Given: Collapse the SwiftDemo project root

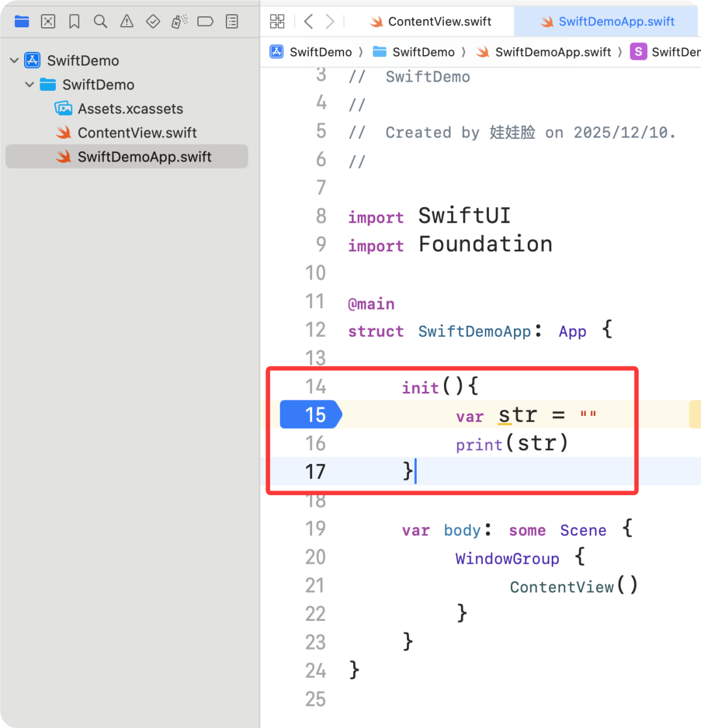Looking at the screenshot, I should click(x=14, y=60).
